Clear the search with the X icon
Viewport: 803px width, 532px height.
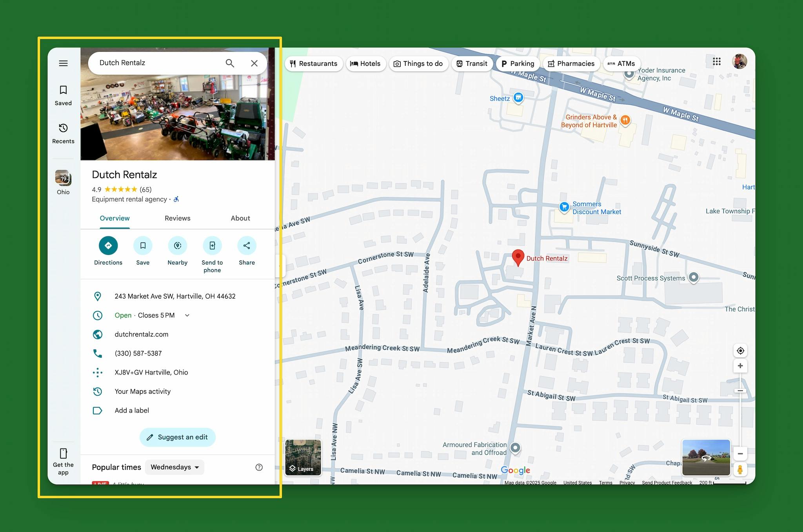pos(254,63)
